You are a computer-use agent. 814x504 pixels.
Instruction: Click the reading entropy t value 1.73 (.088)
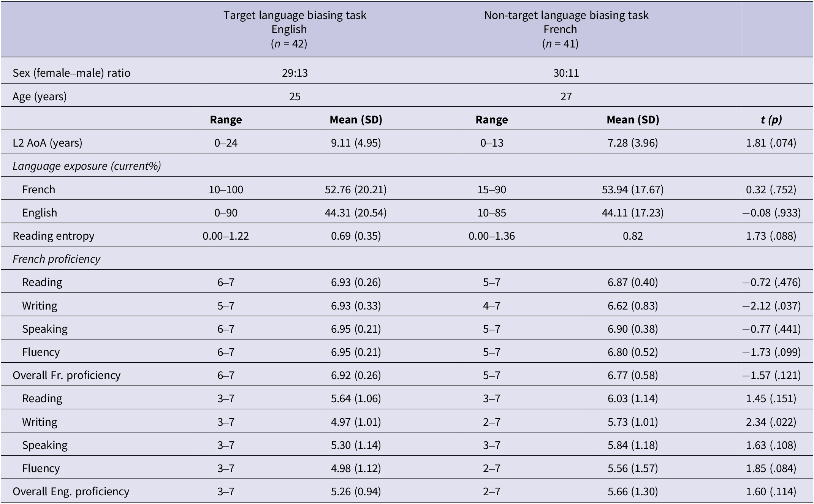point(771,236)
